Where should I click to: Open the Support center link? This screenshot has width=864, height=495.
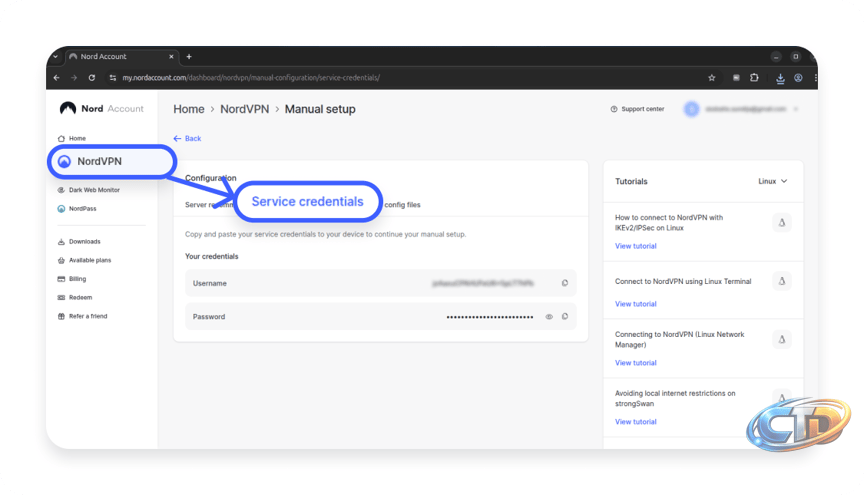pyautogui.click(x=637, y=109)
